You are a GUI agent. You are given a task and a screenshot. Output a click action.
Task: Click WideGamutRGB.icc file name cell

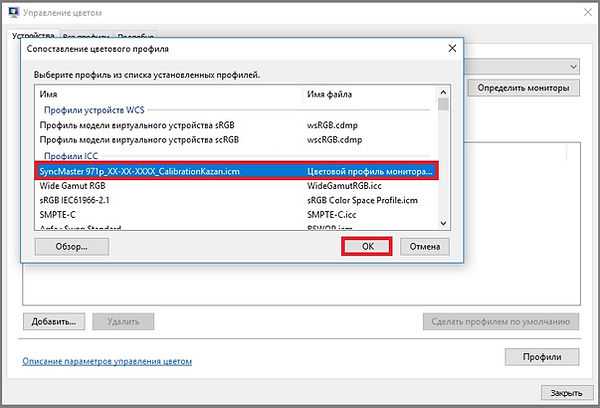coord(344,186)
